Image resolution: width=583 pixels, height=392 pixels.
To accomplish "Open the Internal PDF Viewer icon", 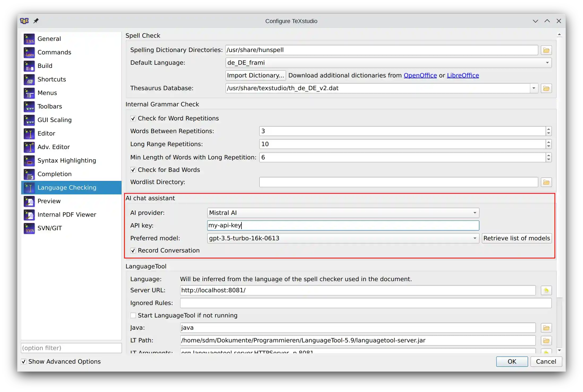I will (29, 215).
